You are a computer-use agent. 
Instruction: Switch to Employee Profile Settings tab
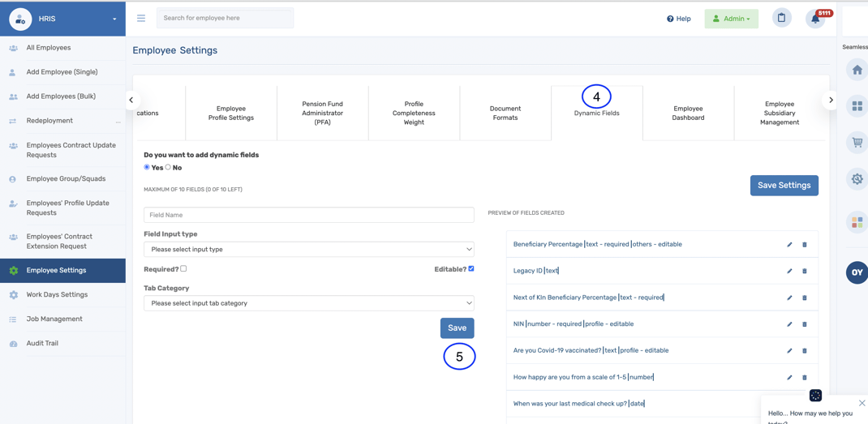pos(231,113)
